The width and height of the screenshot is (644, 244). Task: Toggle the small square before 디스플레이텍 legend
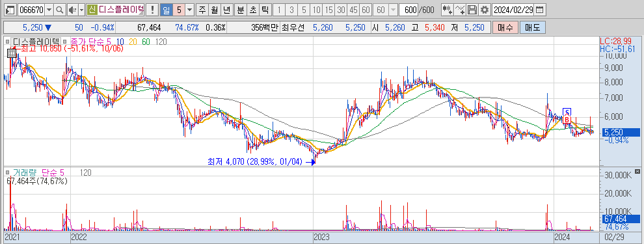[x=7, y=41]
